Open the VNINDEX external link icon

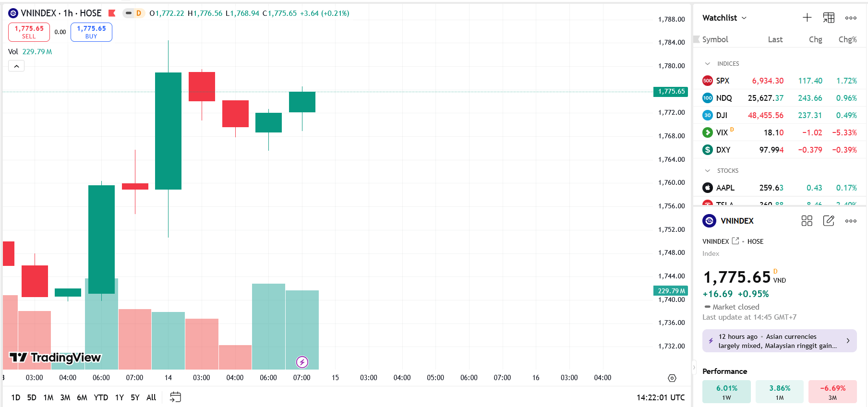[735, 241]
